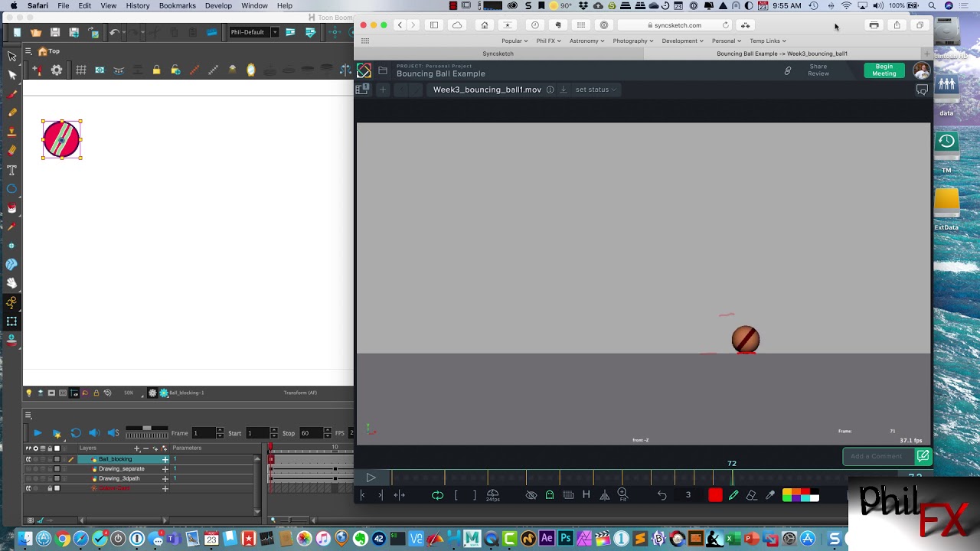This screenshot has height=551, width=980.
Task: Click the undo arrow in the SyncSketch toolbar
Action: click(x=661, y=495)
